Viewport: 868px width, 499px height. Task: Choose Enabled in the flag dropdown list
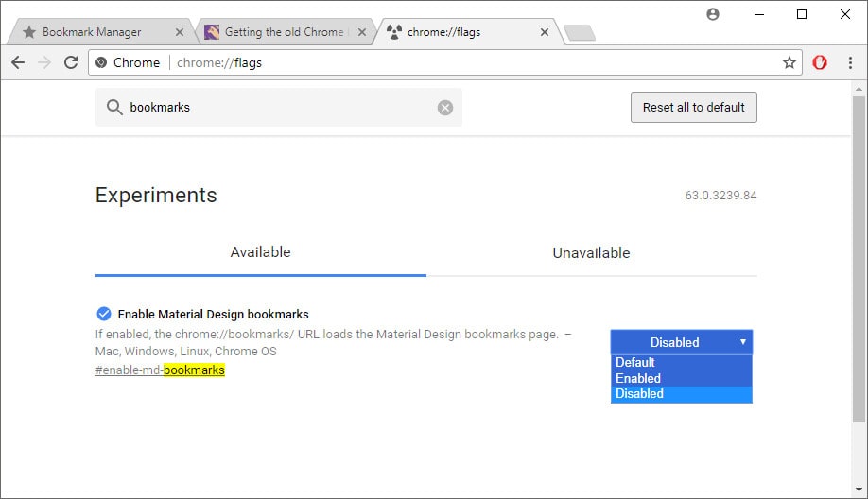tap(682, 378)
